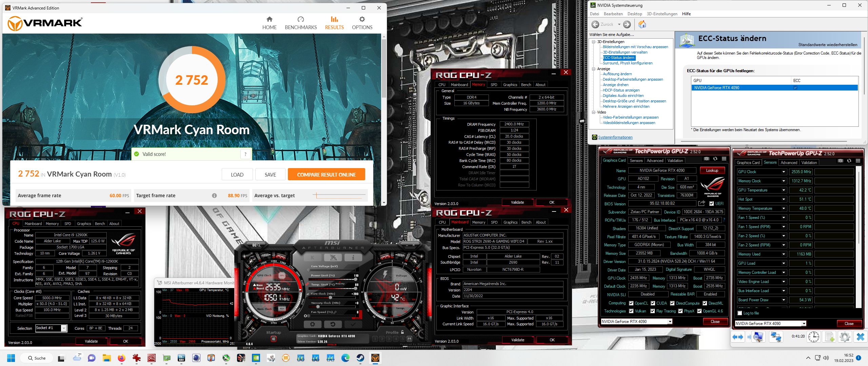Toggle the DirectCompute checkbox in GPU-Z
Viewport: 868px width, 366px height.
[672, 303]
